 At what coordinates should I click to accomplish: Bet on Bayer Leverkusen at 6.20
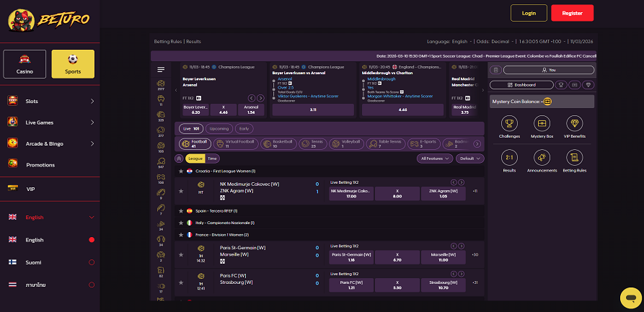tap(195, 110)
